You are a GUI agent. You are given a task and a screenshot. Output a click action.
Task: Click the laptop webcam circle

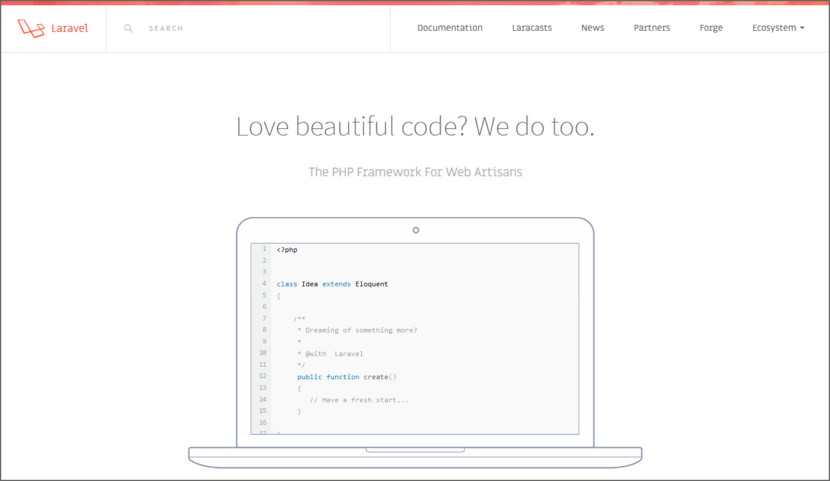(x=416, y=230)
